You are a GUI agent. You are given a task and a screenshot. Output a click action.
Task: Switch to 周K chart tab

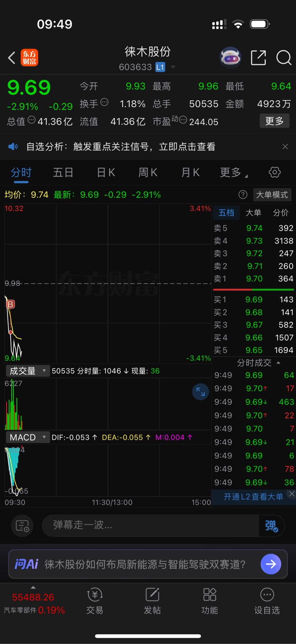tap(148, 172)
